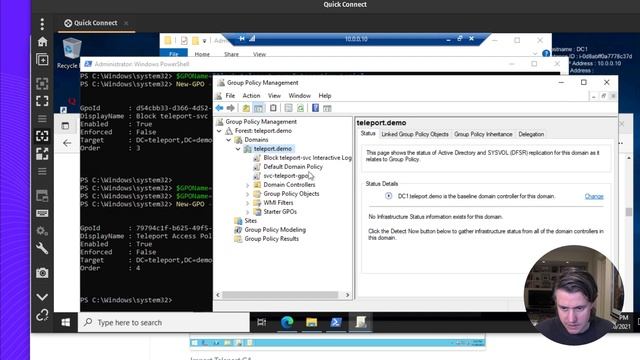Click the scaled mode icon in sidebar
The image size is (640, 360).
coord(42,153)
